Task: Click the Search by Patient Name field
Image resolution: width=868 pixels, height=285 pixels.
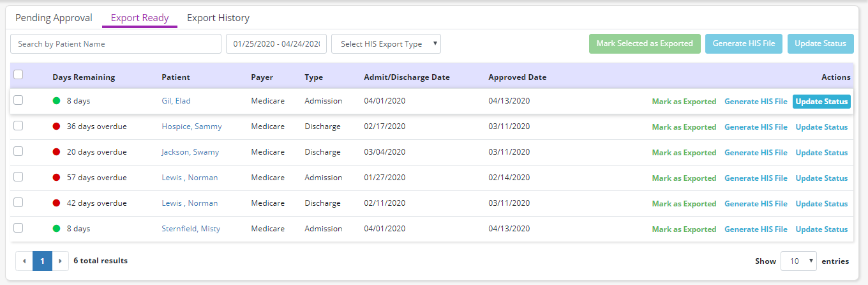Action: click(x=116, y=44)
